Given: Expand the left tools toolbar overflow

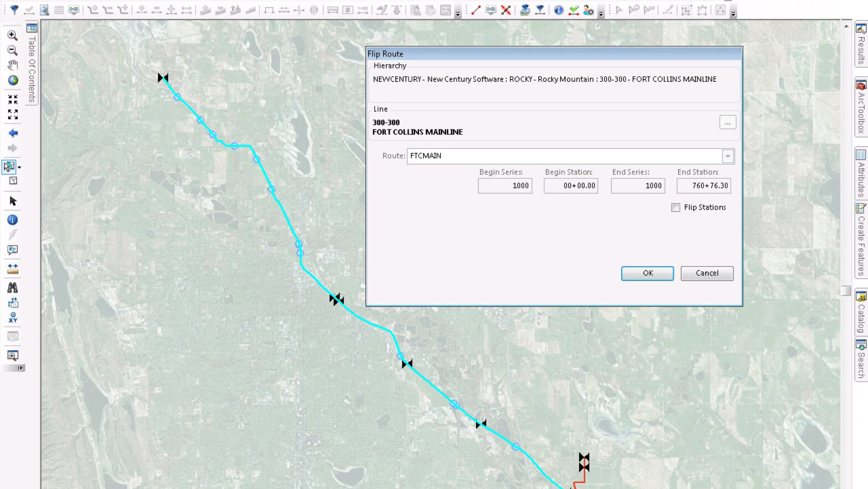Looking at the screenshot, I should click(20, 368).
